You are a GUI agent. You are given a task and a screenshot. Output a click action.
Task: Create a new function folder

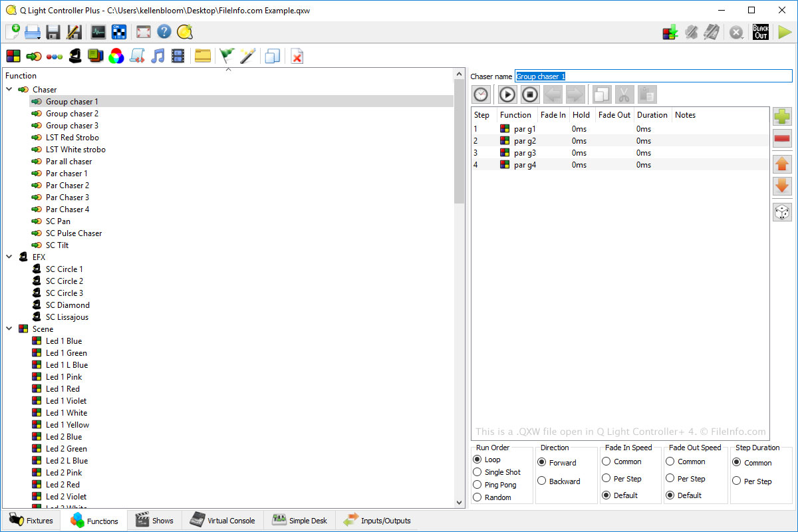(x=203, y=57)
